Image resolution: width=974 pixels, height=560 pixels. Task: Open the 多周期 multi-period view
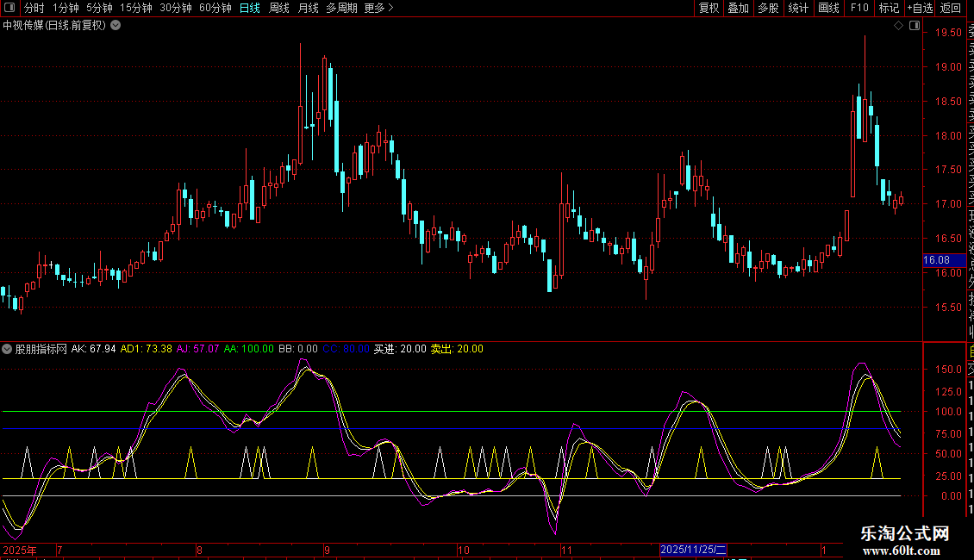coord(342,8)
